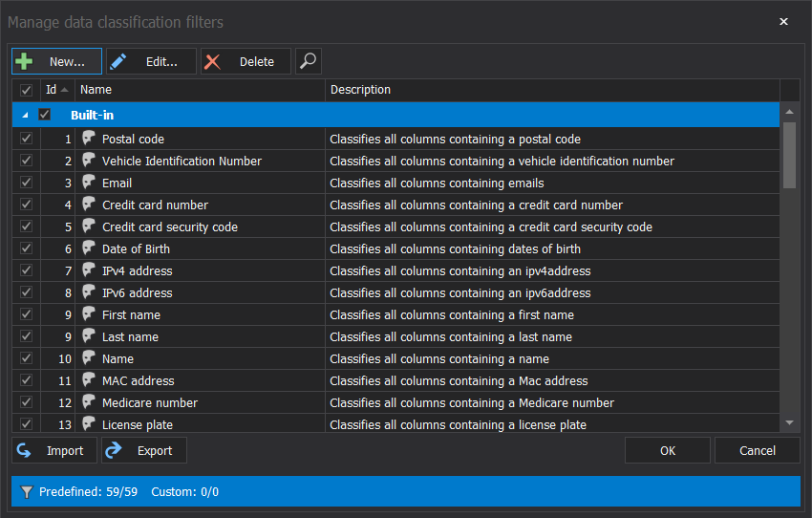
Task: Uncheck the Name filter row checkbox
Action: (x=26, y=358)
